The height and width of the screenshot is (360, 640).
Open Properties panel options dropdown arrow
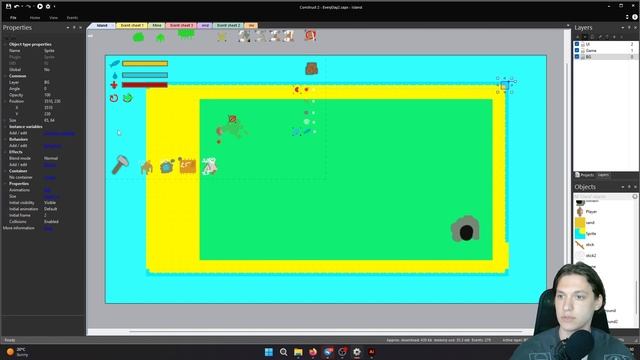click(68, 28)
